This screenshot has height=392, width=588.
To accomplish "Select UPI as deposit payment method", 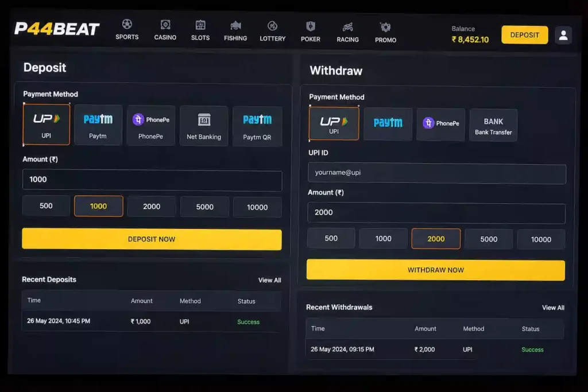I will [47, 125].
